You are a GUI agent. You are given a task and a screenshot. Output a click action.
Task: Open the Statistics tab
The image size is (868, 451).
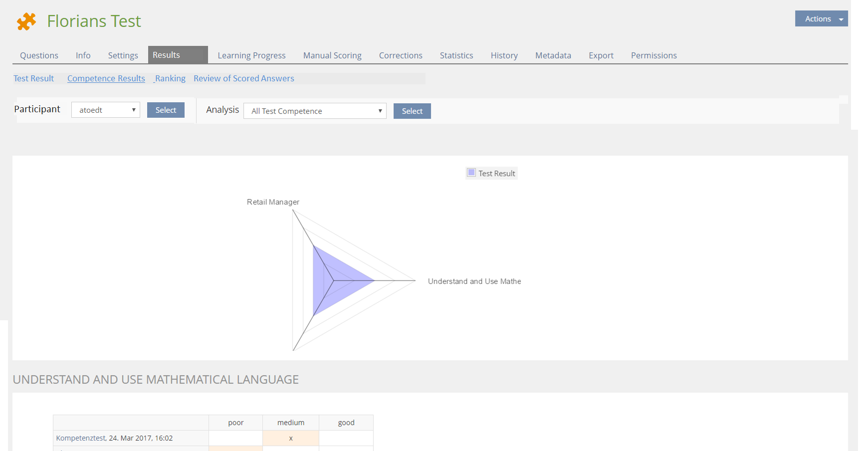[456, 55]
